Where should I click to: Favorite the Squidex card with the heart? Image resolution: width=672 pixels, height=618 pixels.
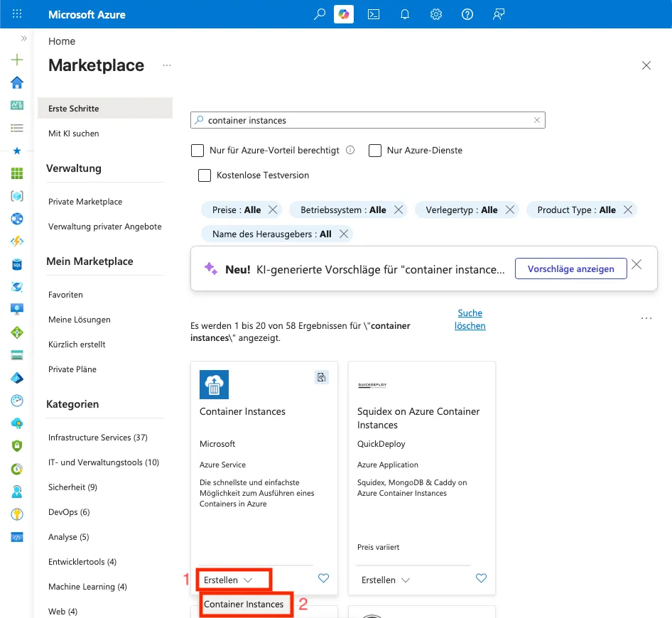(482, 578)
